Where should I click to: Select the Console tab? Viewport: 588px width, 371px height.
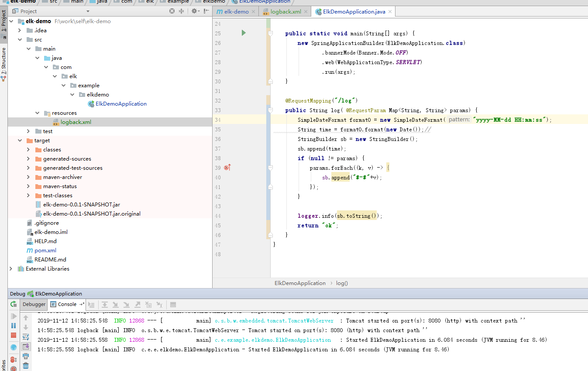67,304
